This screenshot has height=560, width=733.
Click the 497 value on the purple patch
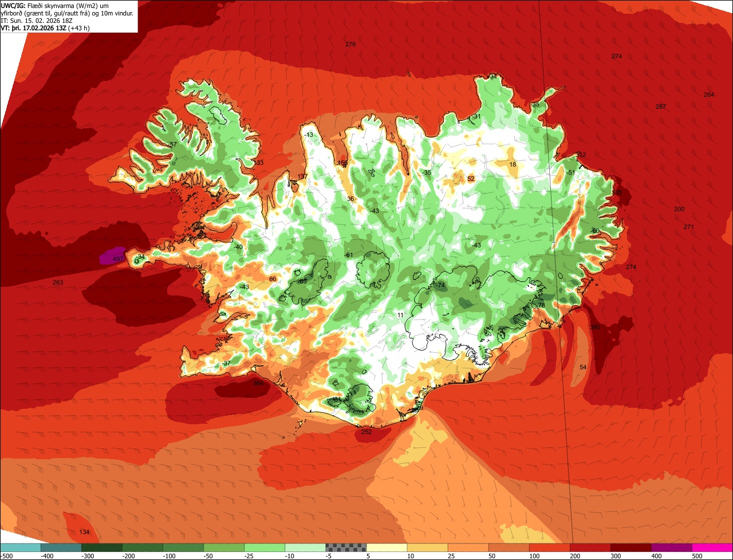click(x=118, y=259)
